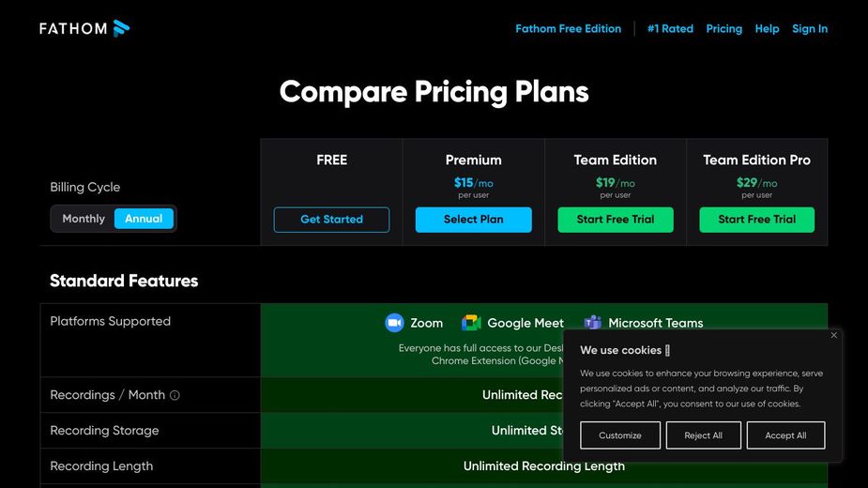The height and width of the screenshot is (488, 868).
Task: Start Free Trial for Team Edition
Action: point(615,220)
